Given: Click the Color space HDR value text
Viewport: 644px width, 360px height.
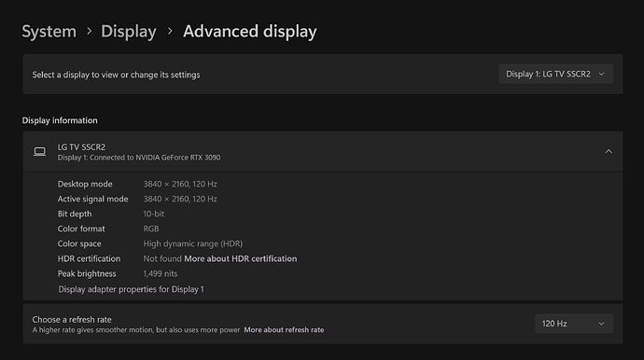Looking at the screenshot, I should point(193,243).
